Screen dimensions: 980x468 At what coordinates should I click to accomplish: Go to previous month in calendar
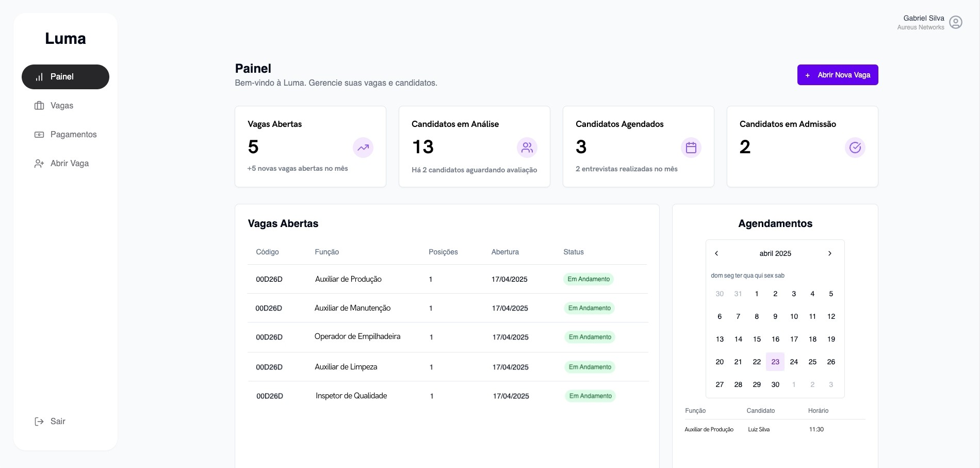(x=716, y=253)
